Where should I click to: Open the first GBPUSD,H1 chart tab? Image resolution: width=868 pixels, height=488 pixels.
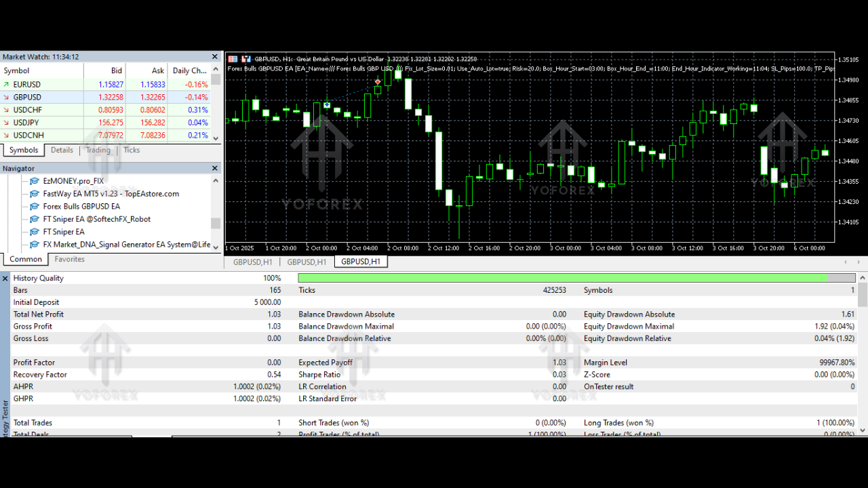point(252,261)
